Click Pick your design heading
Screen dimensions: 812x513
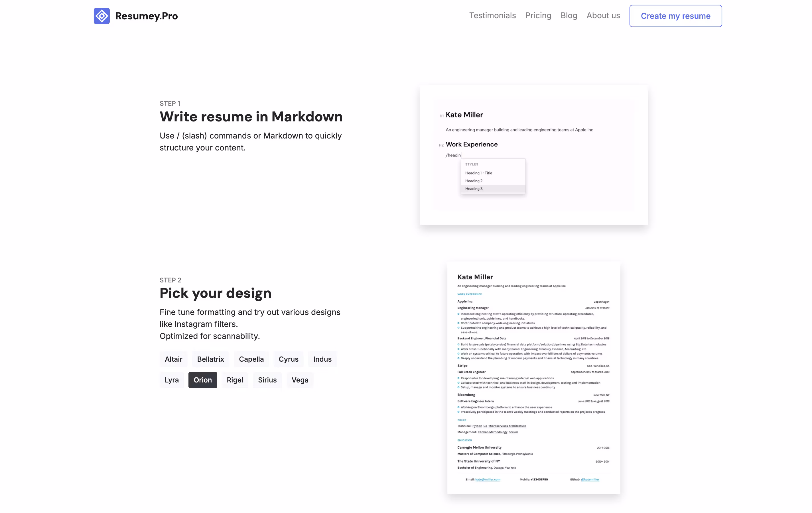pos(216,293)
